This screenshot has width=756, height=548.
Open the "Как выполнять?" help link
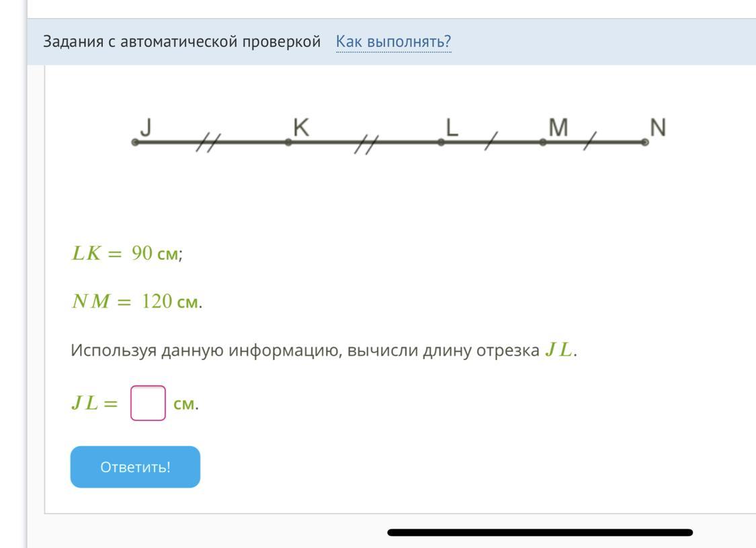pyautogui.click(x=393, y=42)
